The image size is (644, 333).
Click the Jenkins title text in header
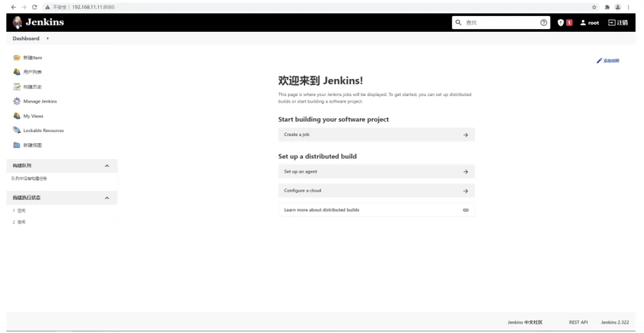coord(44,22)
